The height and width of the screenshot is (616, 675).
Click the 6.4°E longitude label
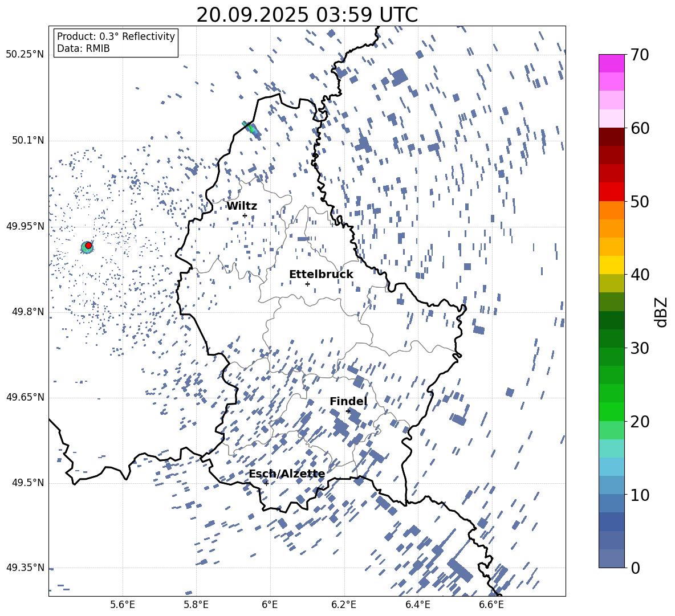[x=417, y=605]
